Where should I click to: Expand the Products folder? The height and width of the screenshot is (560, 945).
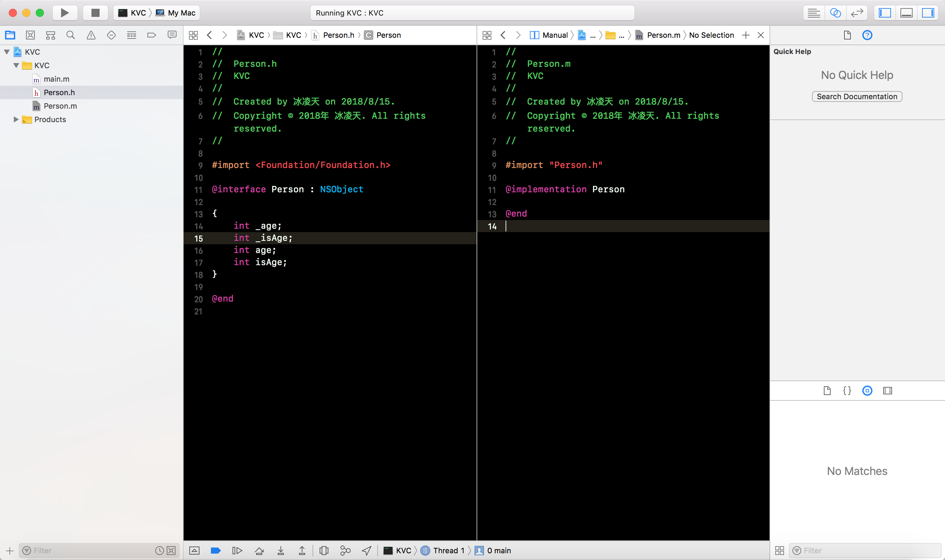[16, 120]
